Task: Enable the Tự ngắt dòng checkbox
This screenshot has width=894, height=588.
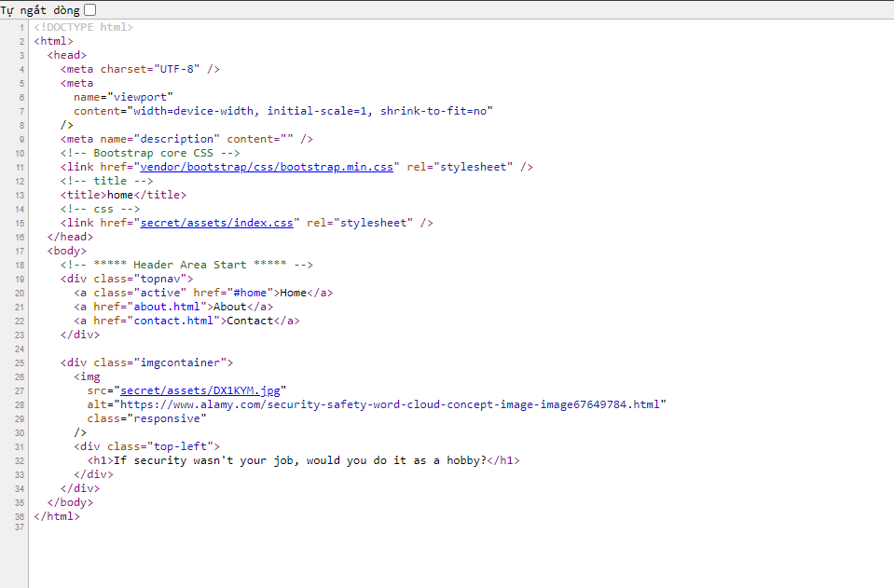Action: [x=89, y=9]
